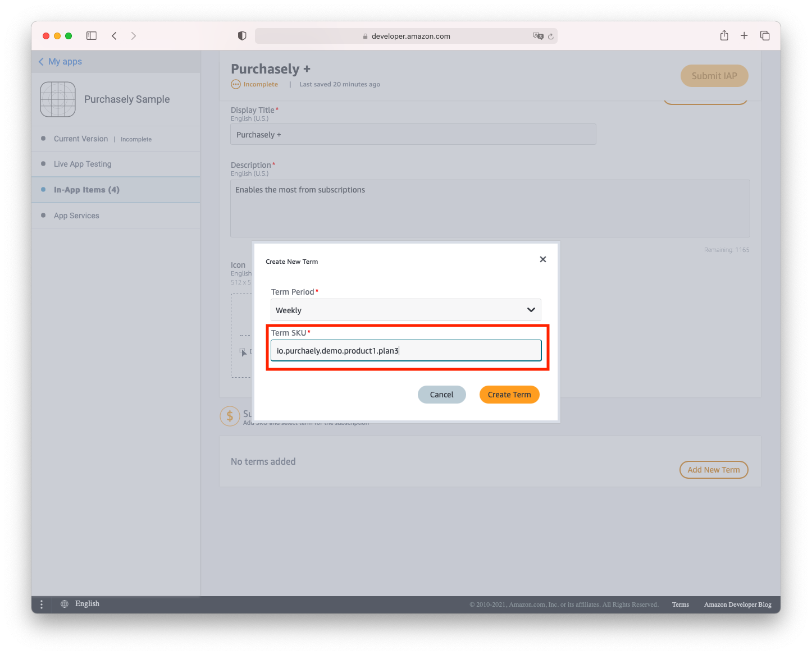Click 'Create New Term' dialog title
812x655 pixels.
point(291,262)
